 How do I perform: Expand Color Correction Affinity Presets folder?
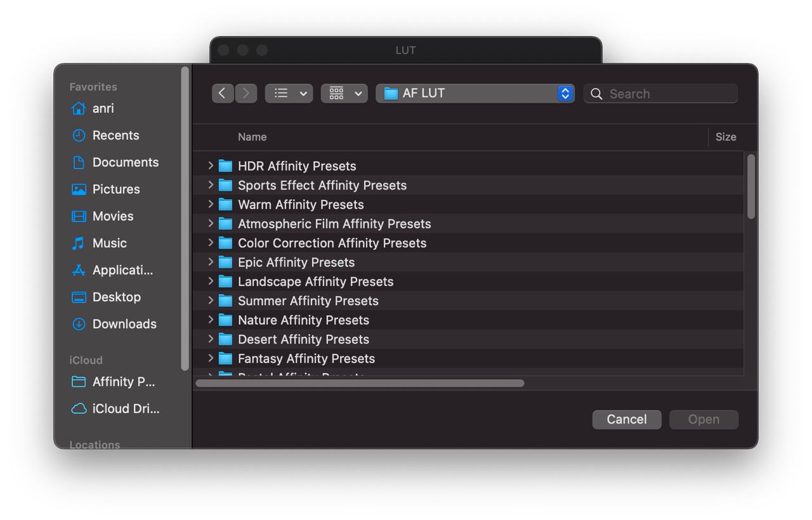coord(211,243)
